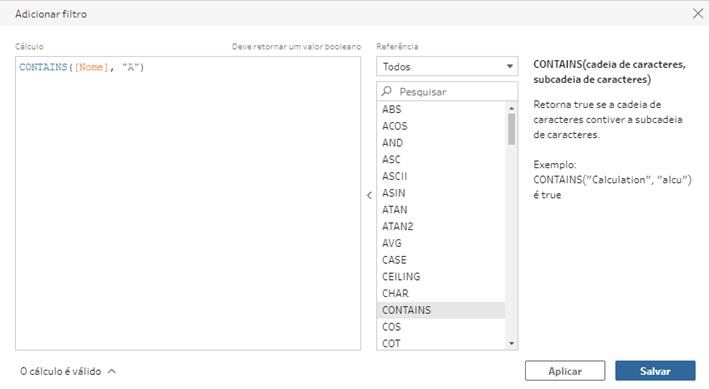
Task: Click the search magnifier icon
Action: (x=386, y=91)
